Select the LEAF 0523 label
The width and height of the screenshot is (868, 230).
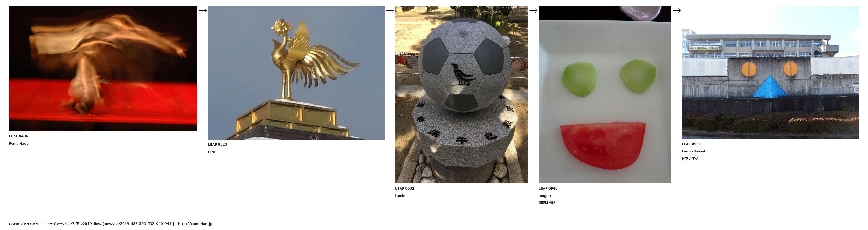click(x=217, y=144)
